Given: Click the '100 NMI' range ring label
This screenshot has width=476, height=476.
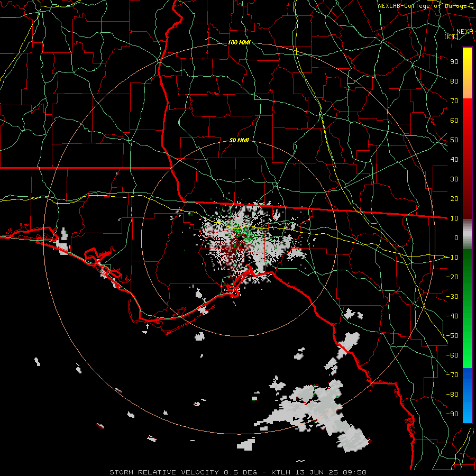Looking at the screenshot, I should point(239,42).
